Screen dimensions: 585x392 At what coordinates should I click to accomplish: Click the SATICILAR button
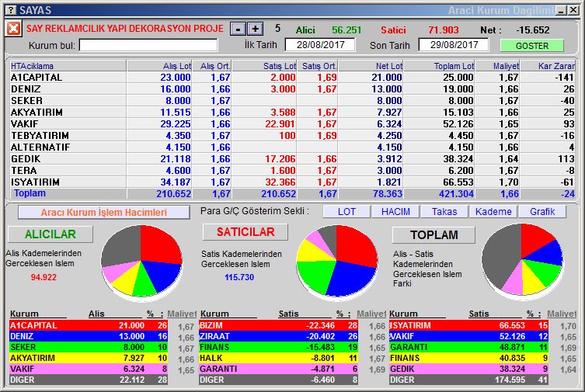tap(245, 232)
